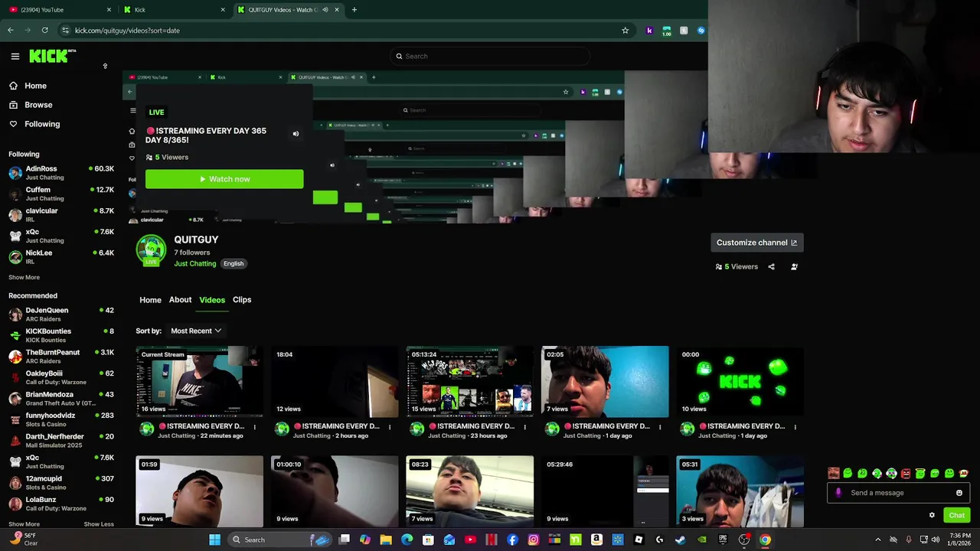Click the purple microphone chat icon
The width and height of the screenshot is (980, 551).
pos(838,493)
